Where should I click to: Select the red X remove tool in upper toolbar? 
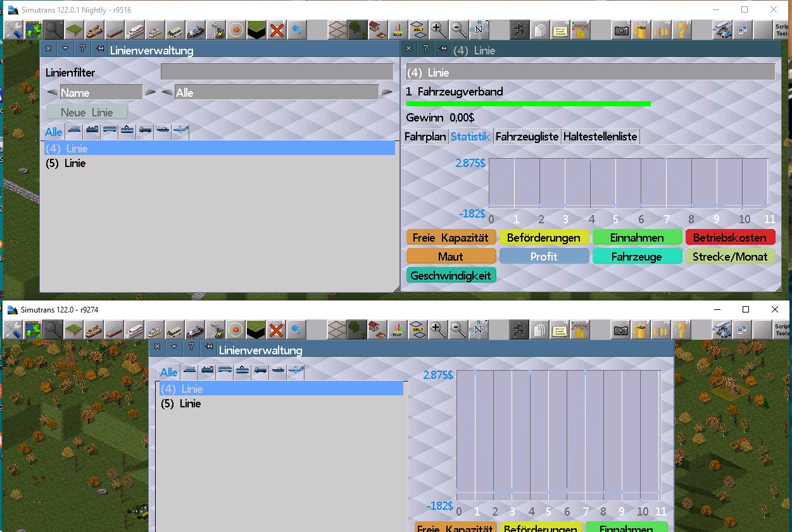pyautogui.click(x=276, y=29)
